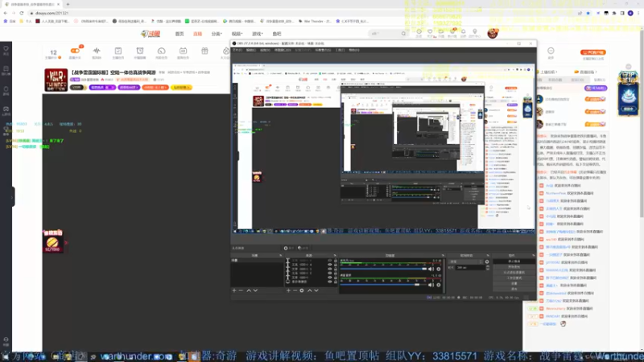Open the 编辑(E) menu in OBS
The width and height of the screenshot is (644, 362).
point(250,50)
